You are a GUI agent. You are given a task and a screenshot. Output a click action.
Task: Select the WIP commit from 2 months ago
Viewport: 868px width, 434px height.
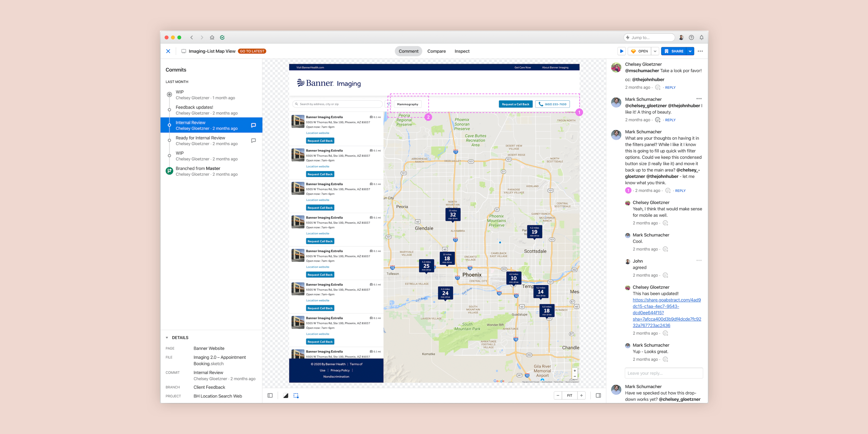(x=211, y=156)
